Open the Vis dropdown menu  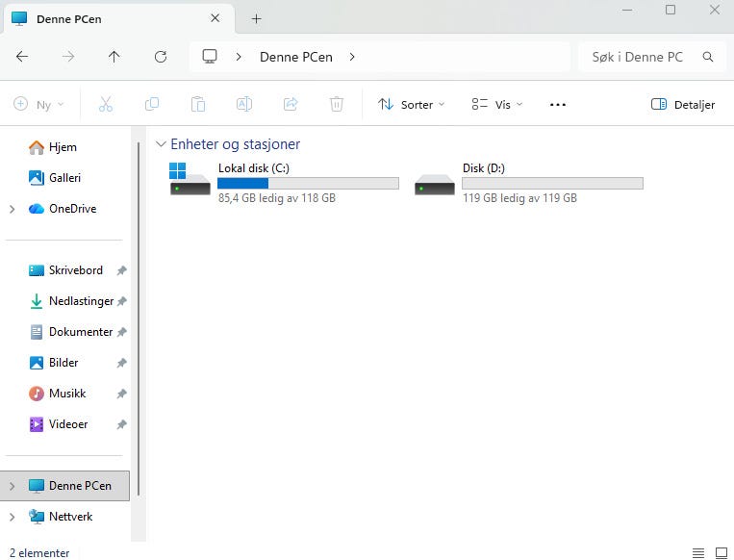click(x=496, y=105)
